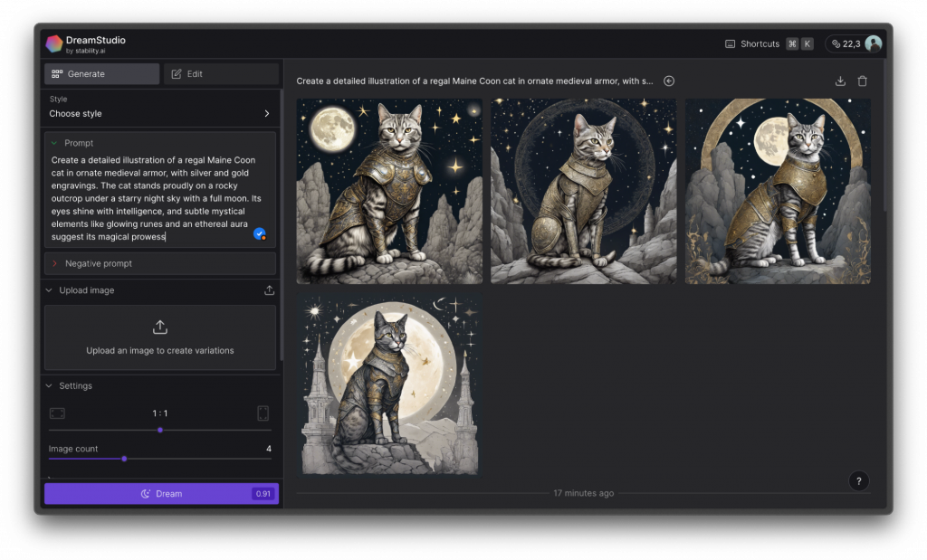Collapse the Settings section
The width and height of the screenshot is (927, 560).
click(49, 385)
